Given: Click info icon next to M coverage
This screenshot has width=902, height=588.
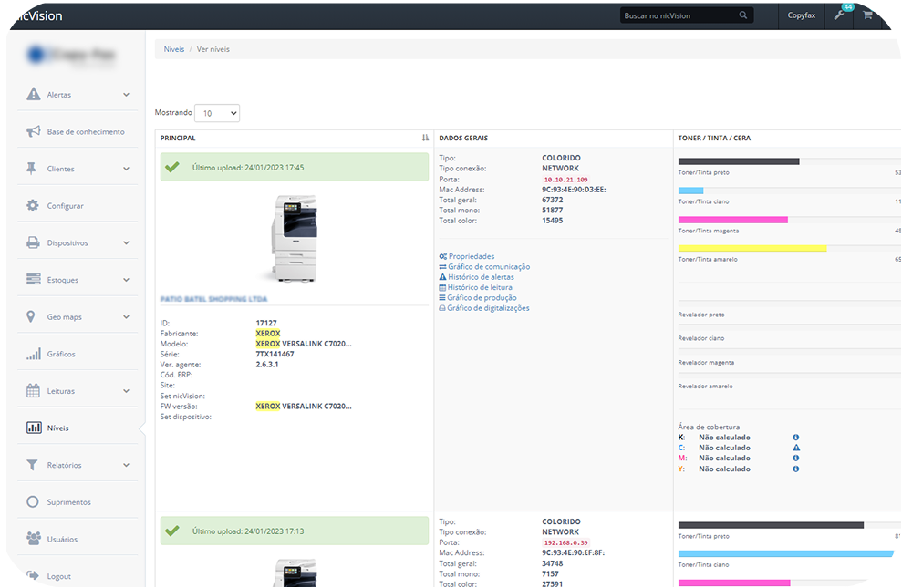Looking at the screenshot, I should click(795, 459).
